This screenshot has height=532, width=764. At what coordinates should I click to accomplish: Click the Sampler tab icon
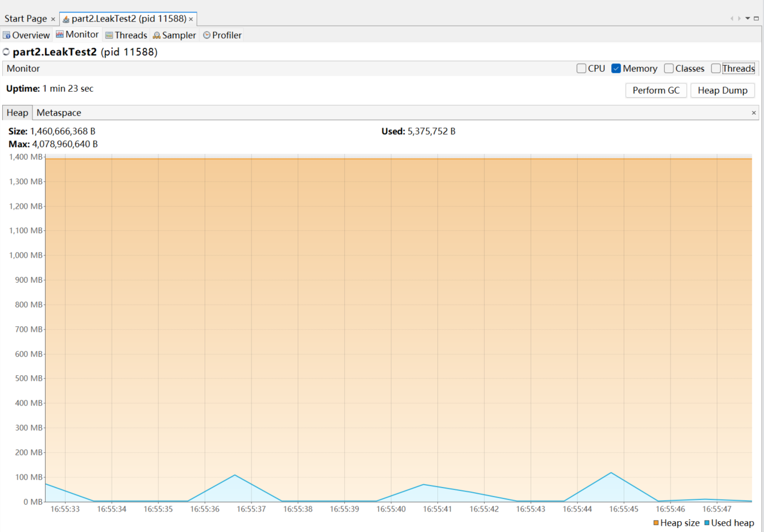click(156, 35)
